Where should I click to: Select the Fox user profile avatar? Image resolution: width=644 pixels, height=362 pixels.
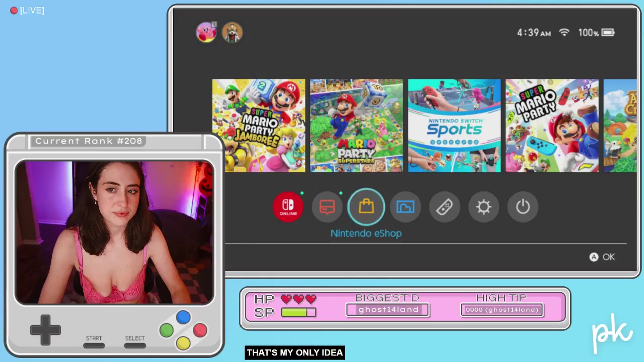[232, 33]
